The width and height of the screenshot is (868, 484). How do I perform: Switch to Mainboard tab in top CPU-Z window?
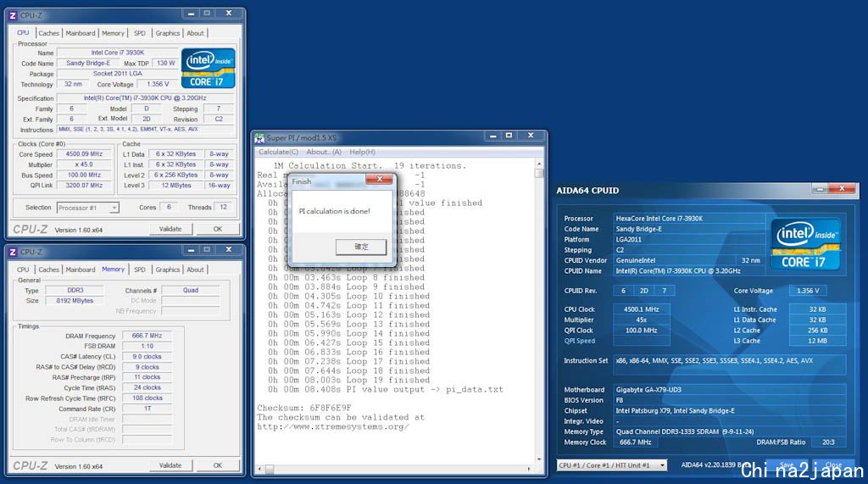tap(81, 33)
